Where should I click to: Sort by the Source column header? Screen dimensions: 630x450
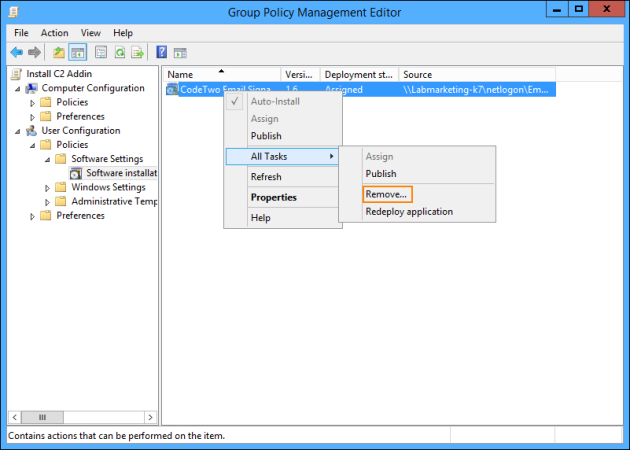(x=477, y=75)
